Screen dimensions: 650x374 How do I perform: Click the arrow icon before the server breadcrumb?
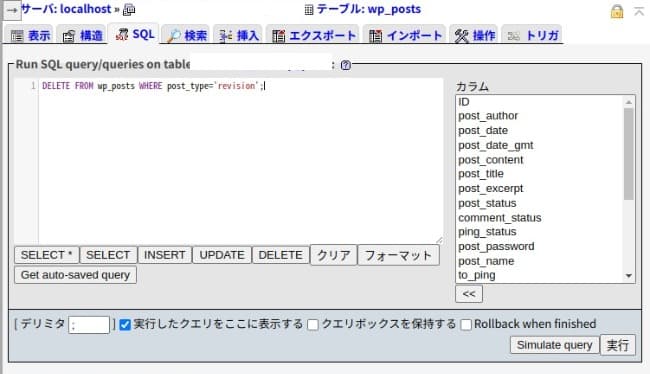(x=12, y=10)
